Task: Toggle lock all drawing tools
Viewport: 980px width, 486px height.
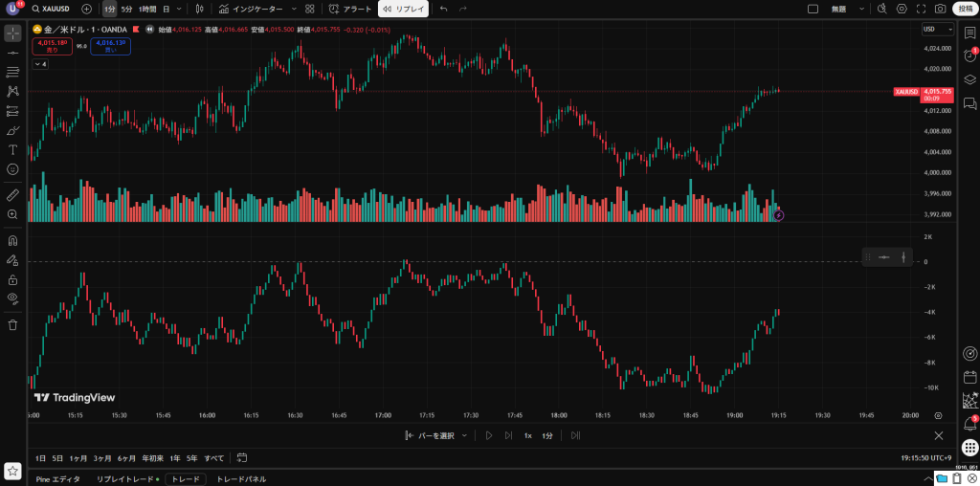Action: tap(12, 279)
